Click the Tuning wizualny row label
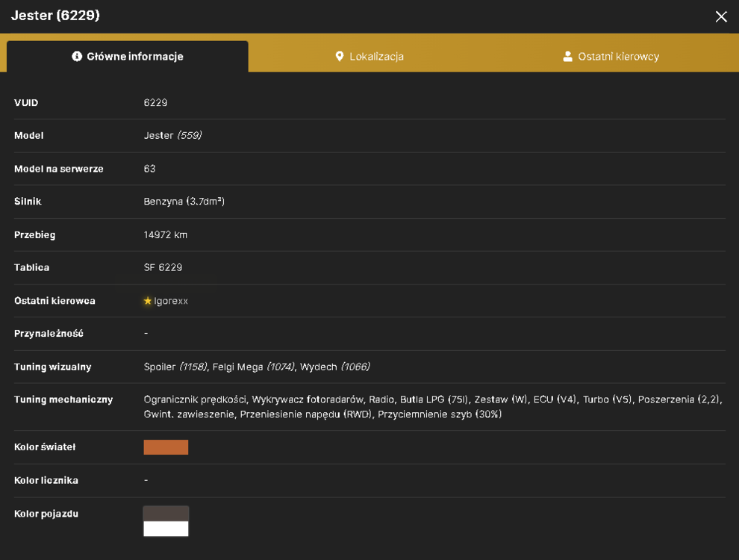 pyautogui.click(x=53, y=367)
